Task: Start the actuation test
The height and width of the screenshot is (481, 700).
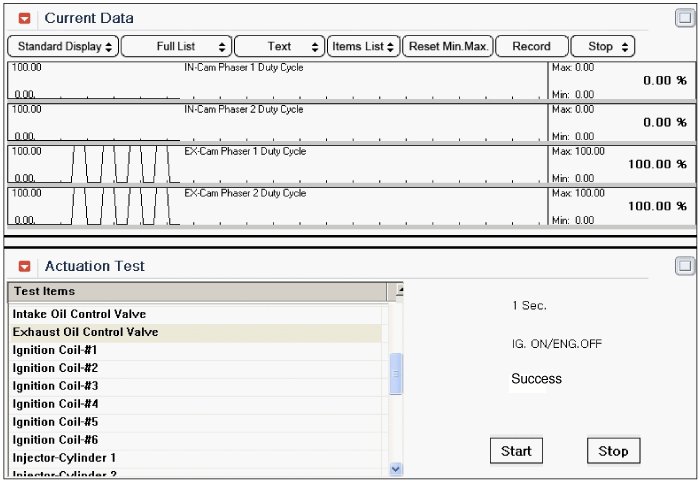Action: pos(516,451)
